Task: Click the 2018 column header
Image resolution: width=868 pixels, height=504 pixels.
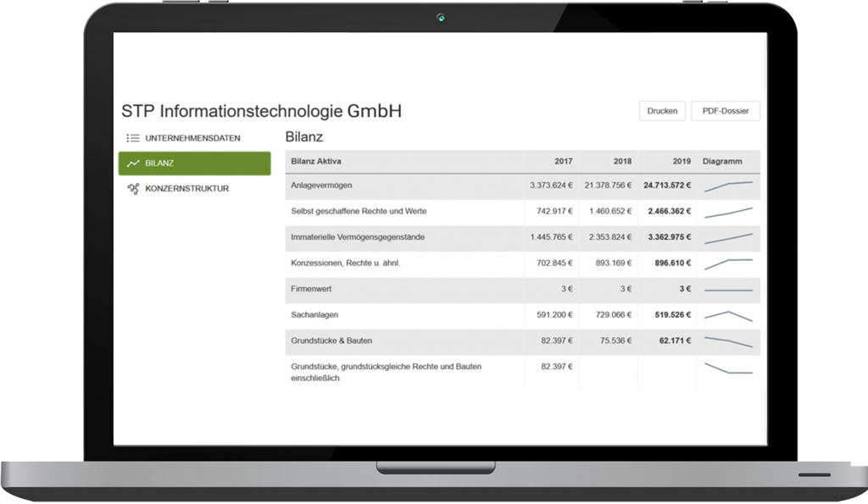Action: (x=622, y=161)
